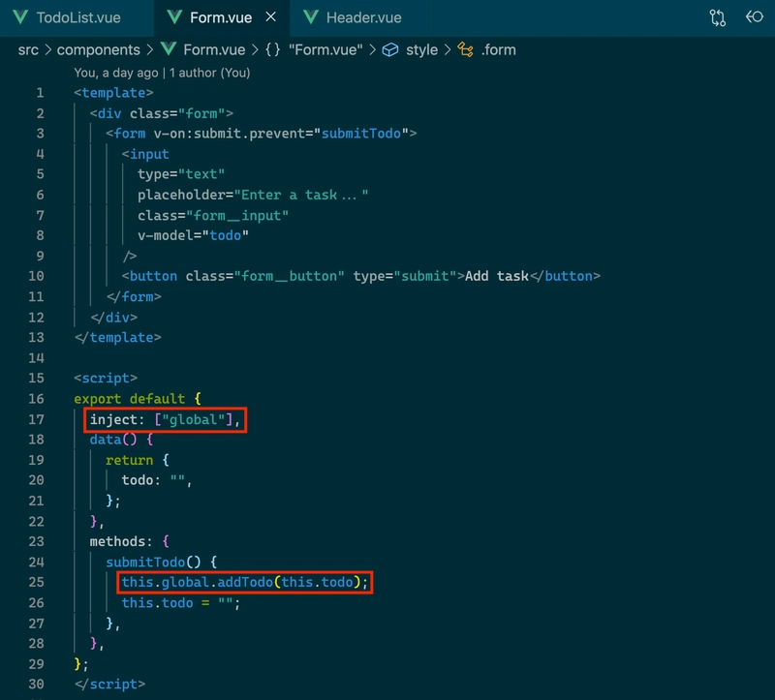Image resolution: width=775 pixels, height=700 pixels.
Task: Click the cube icon before style in the breadcrumb
Action: (x=390, y=49)
